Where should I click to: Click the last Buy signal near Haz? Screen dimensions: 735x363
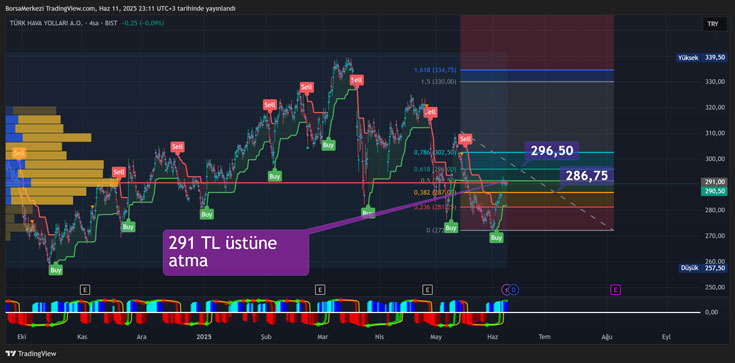tap(496, 238)
